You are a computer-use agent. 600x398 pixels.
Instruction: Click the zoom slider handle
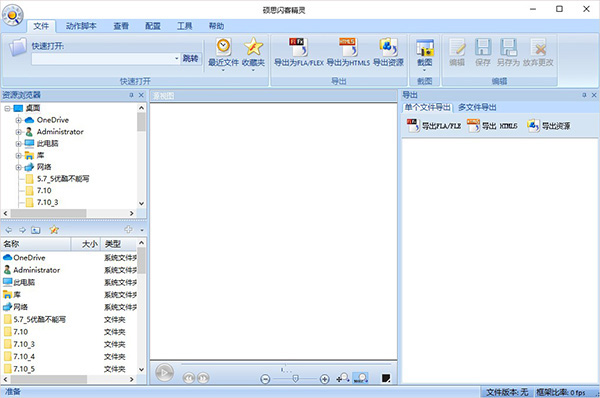(x=295, y=378)
